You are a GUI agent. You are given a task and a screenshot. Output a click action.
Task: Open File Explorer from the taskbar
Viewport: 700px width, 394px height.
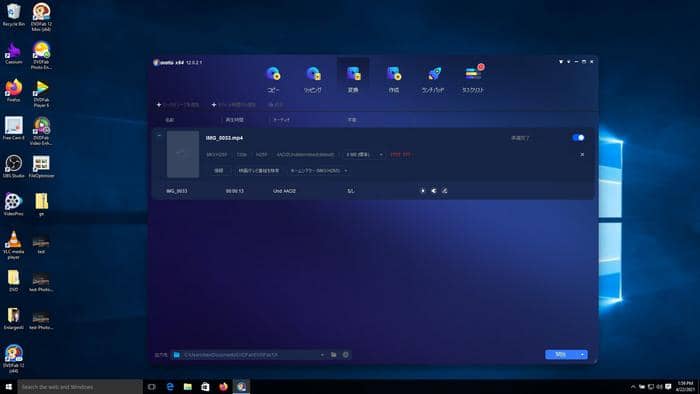188,386
